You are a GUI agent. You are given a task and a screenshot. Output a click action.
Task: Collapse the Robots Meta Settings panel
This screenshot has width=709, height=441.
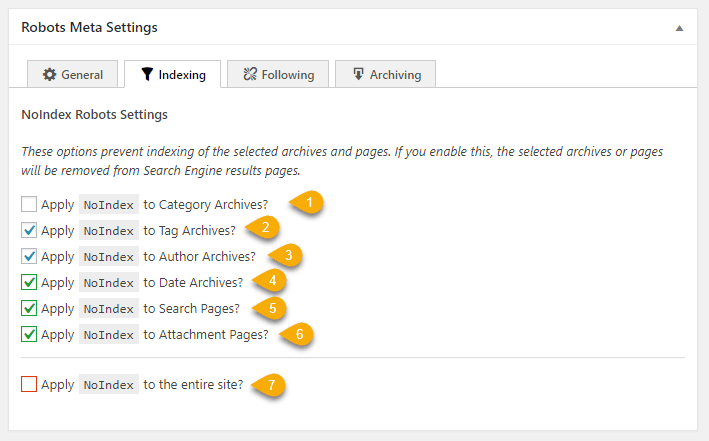pos(679,28)
